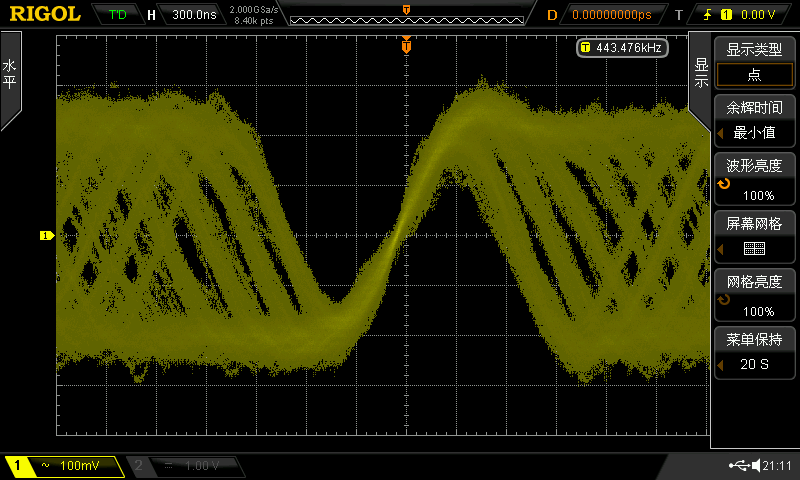Open the 菜单保持 menu hold setting

coord(754,340)
